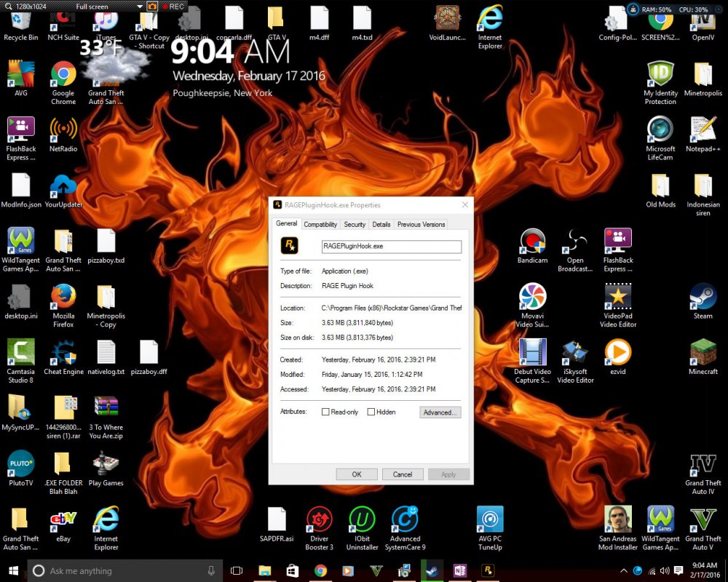
Task: Open the Action Center notifications icon
Action: click(678, 570)
